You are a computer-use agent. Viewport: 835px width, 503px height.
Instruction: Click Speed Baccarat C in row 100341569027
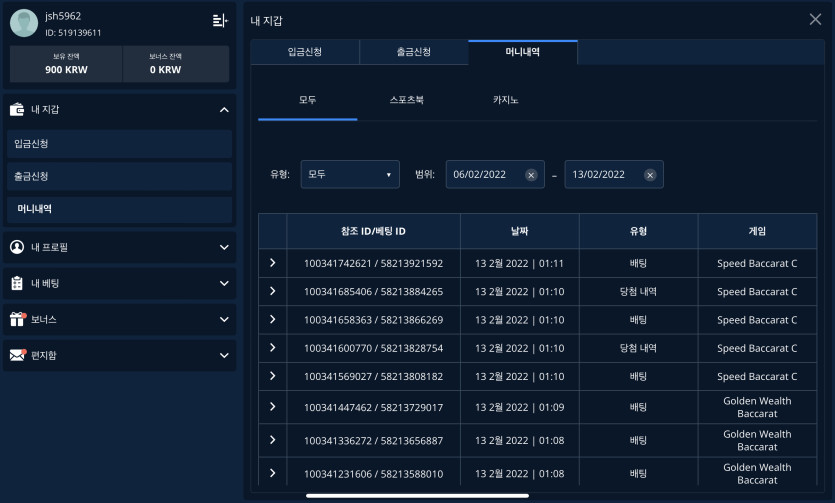point(757,376)
